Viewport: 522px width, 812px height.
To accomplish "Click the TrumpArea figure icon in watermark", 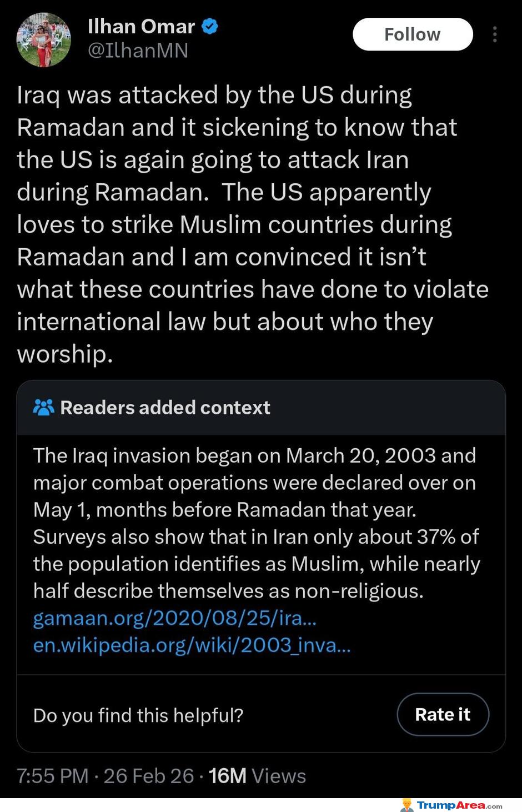I will 407,805.
